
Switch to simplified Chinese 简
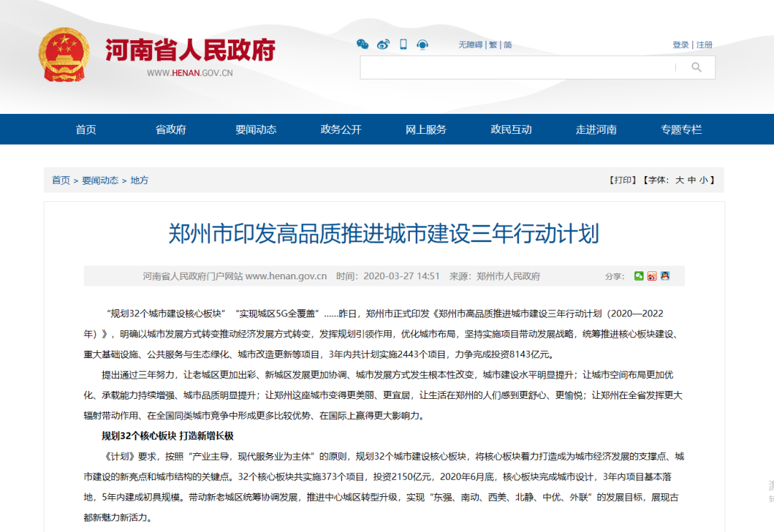509,44
